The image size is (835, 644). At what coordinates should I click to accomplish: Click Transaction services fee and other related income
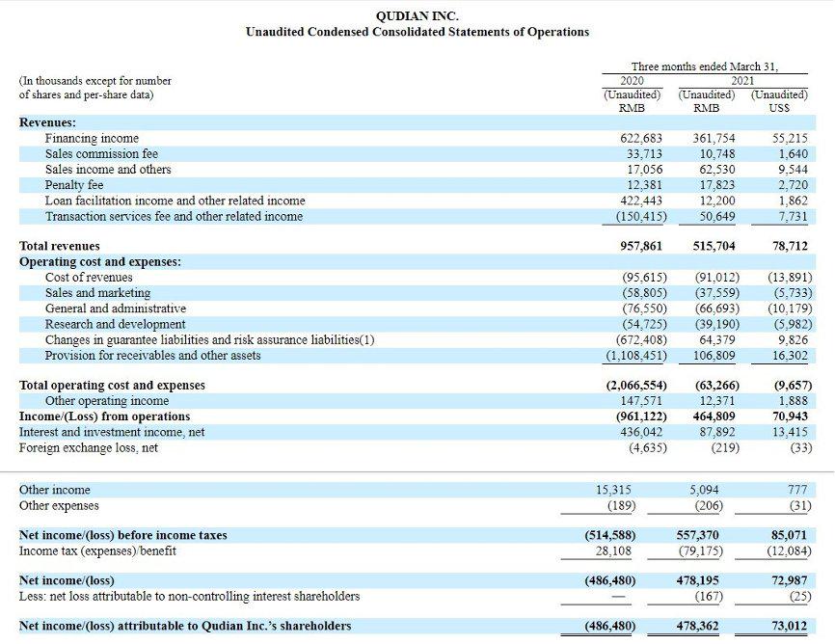pos(174,216)
